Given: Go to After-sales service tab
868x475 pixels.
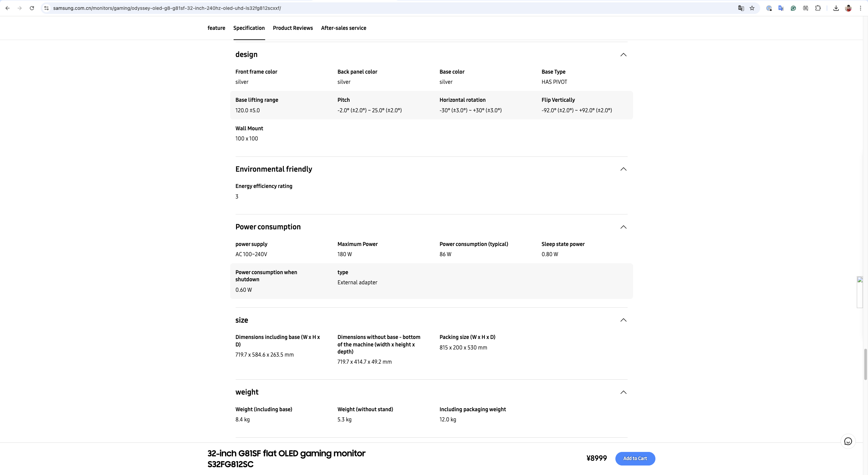Looking at the screenshot, I should [343, 28].
